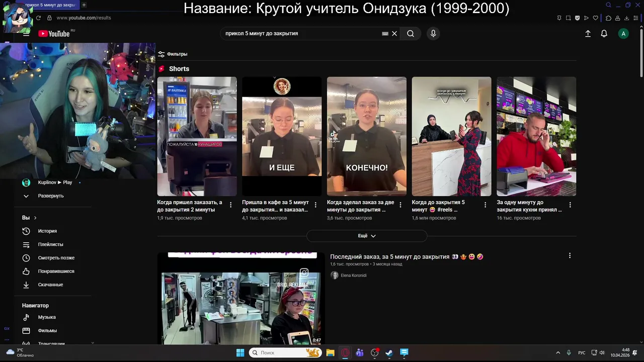Open short thumbnail with red hoodie man

pos(536,136)
